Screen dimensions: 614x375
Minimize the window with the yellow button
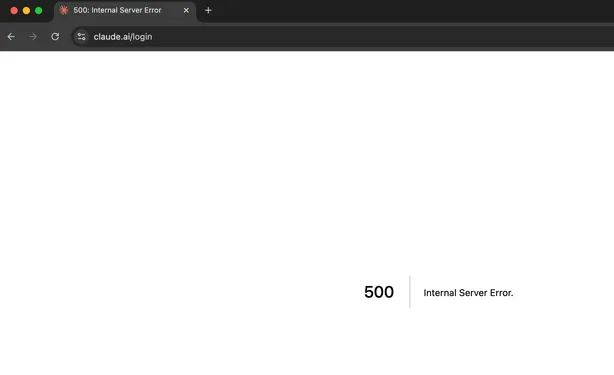tap(26, 11)
